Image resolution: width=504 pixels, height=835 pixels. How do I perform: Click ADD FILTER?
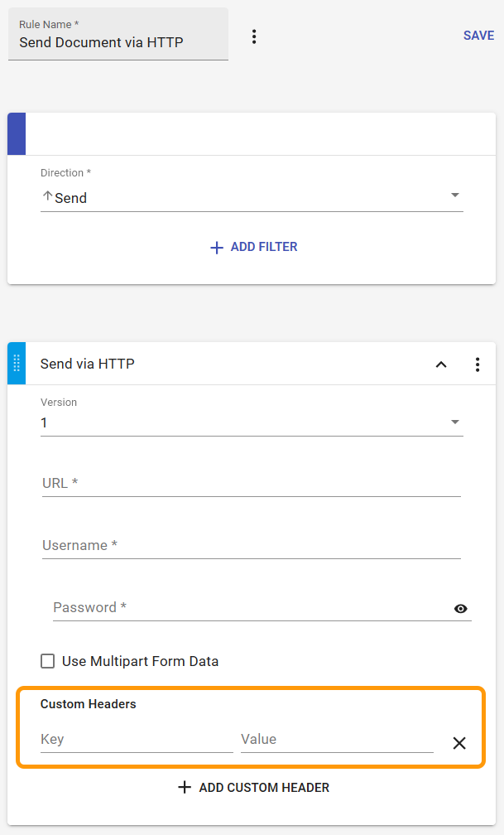252,247
